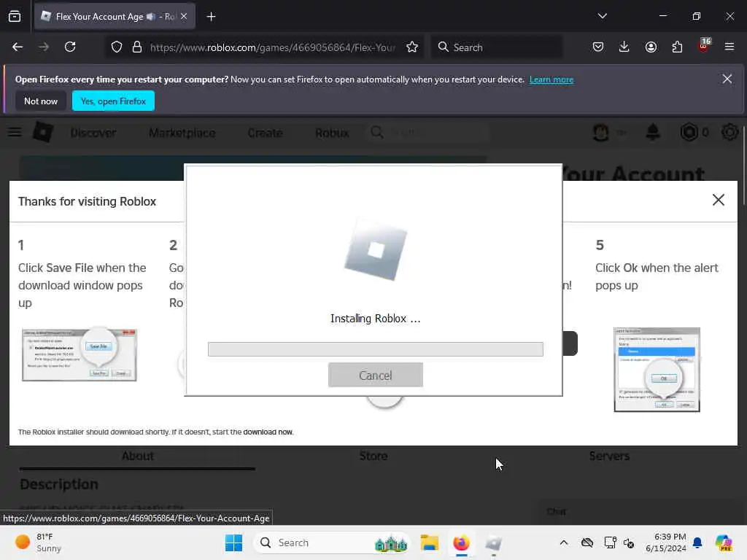Show site security lock information
The image size is (747, 560).
tap(137, 47)
